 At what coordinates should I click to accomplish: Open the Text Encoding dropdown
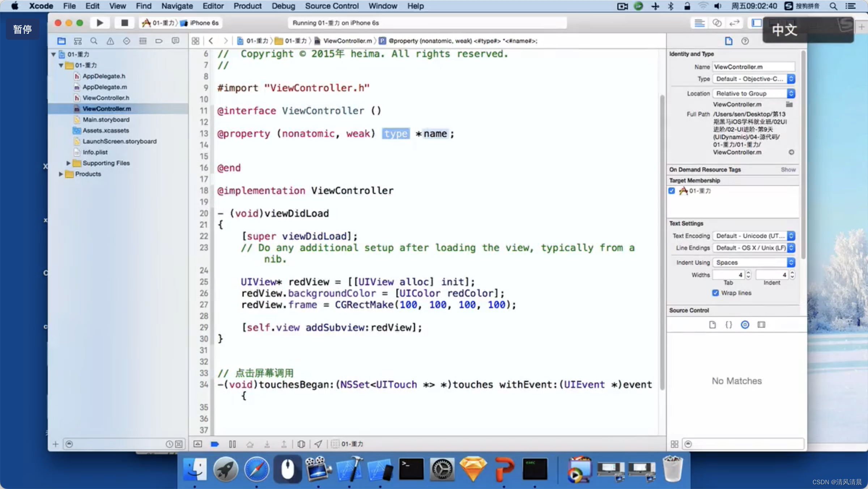point(754,235)
